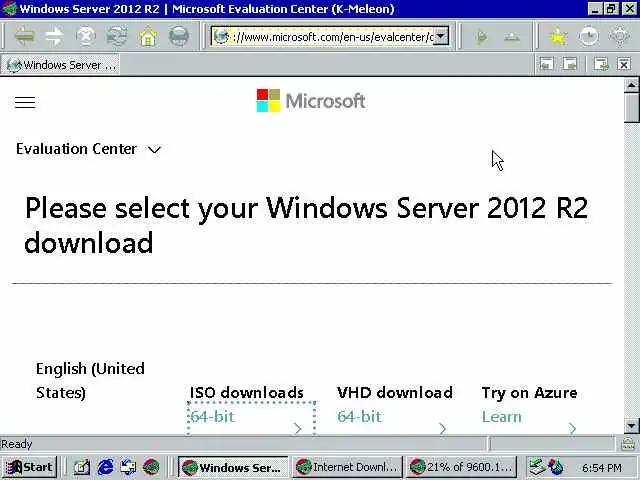Viewport: 640px width, 480px height.
Task: Launch Internet Explorer from Quick Launch
Action: (105, 467)
